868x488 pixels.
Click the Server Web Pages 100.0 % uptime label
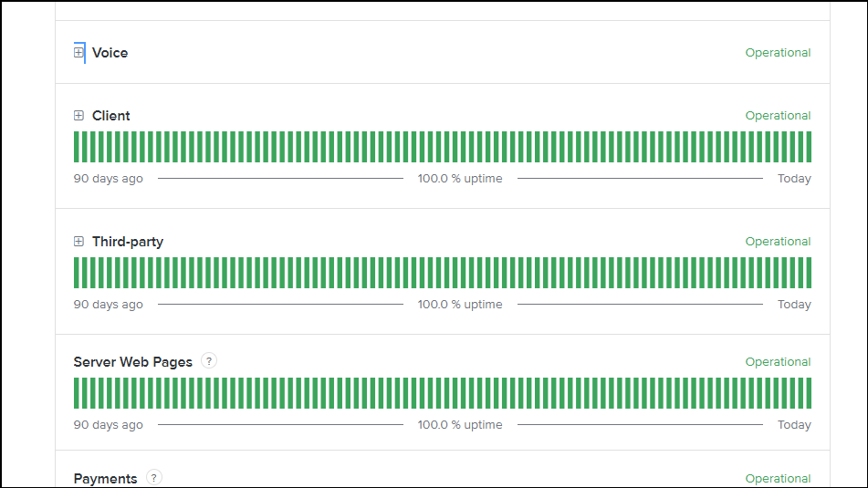coord(460,425)
